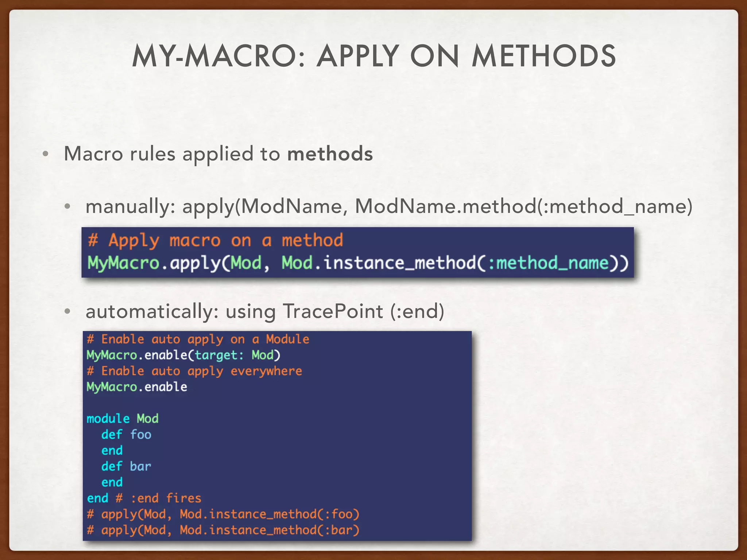Click the code line 'MyMacro.apply(Mod, Mod.instance_method(:method_name))'
This screenshot has width=747, height=560.
click(x=358, y=263)
